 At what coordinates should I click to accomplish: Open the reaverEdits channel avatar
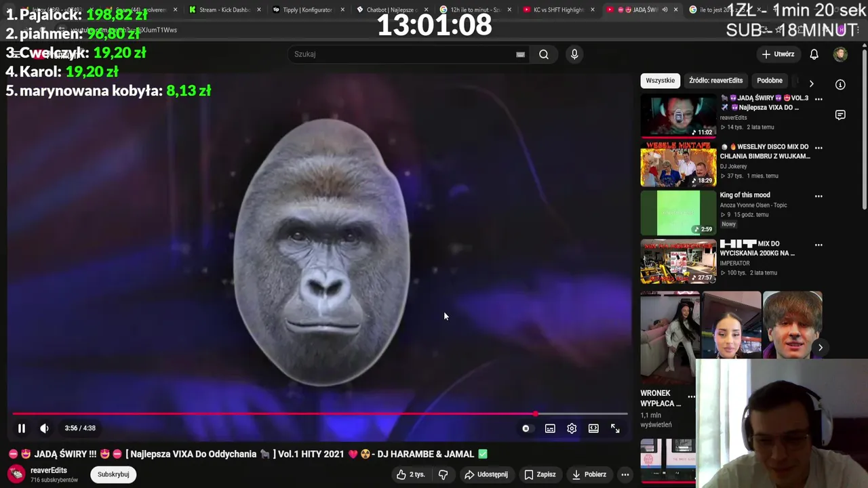click(16, 474)
